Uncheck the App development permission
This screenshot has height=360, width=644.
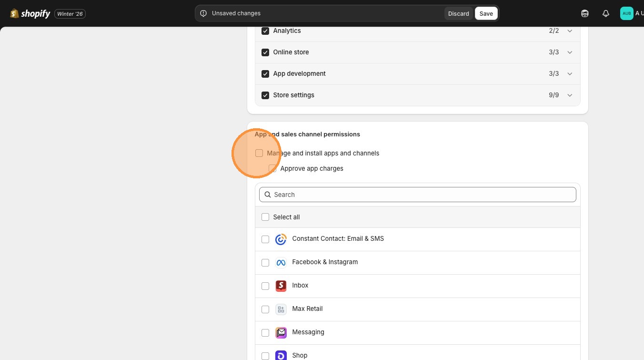click(265, 73)
